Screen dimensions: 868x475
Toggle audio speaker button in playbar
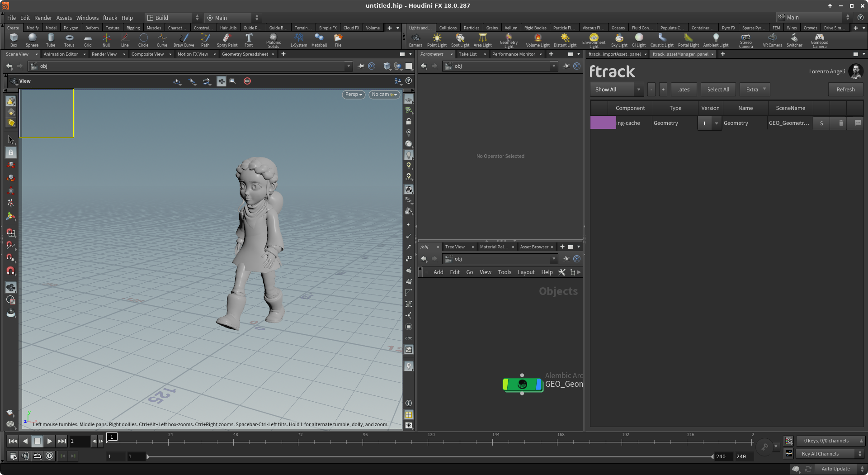(25, 456)
